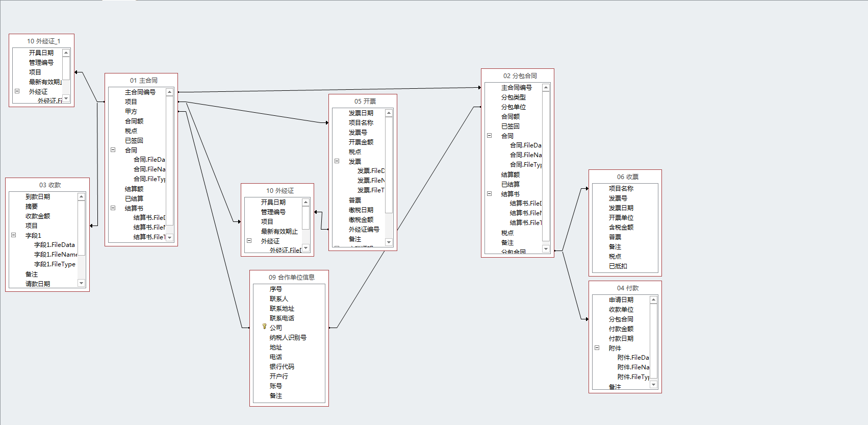Select the 付款金额 field
Viewport: 868px width, 425px height.
tap(621, 329)
